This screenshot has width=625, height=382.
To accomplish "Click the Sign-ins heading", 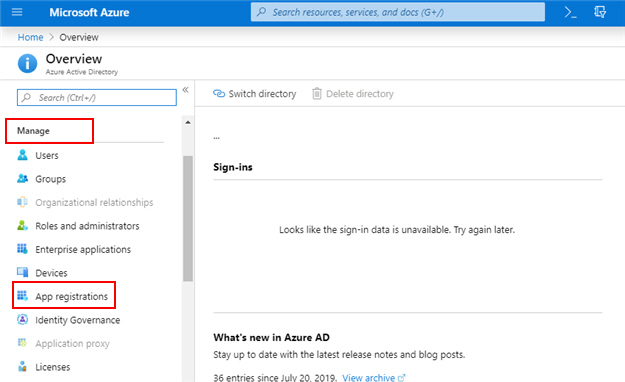I will [x=233, y=167].
